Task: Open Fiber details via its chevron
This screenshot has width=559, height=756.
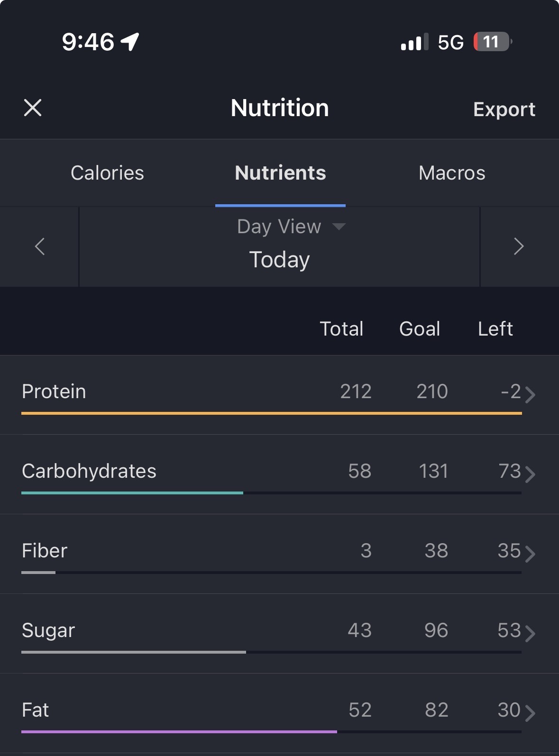Action: click(530, 554)
